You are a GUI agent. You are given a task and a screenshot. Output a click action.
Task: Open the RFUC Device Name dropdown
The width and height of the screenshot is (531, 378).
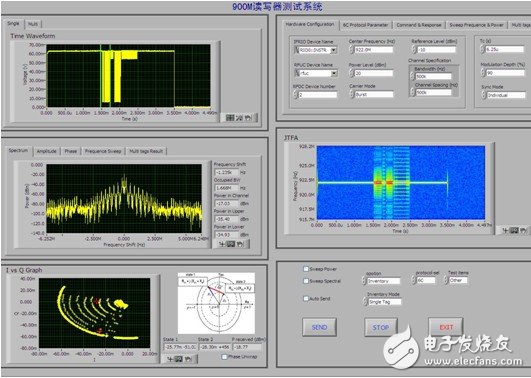click(x=334, y=73)
